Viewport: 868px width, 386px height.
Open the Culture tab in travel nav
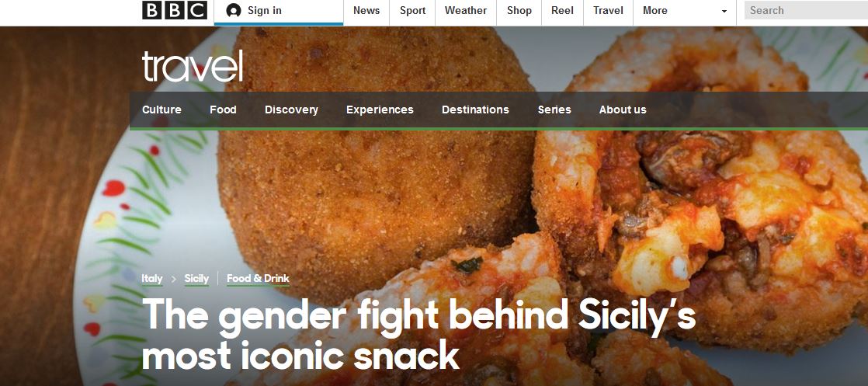coord(161,110)
